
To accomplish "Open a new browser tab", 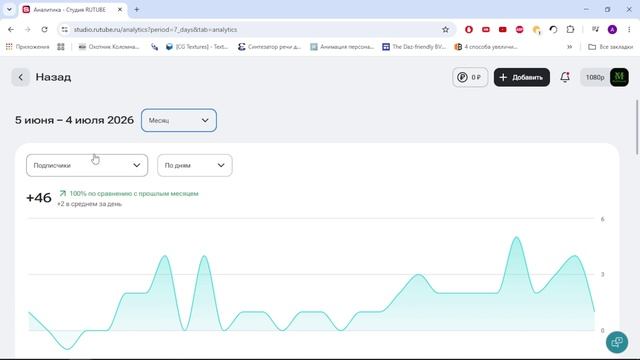I will (x=137, y=9).
